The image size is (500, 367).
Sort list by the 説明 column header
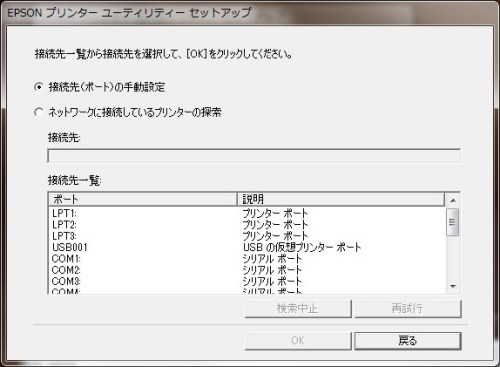pyautogui.click(x=341, y=199)
